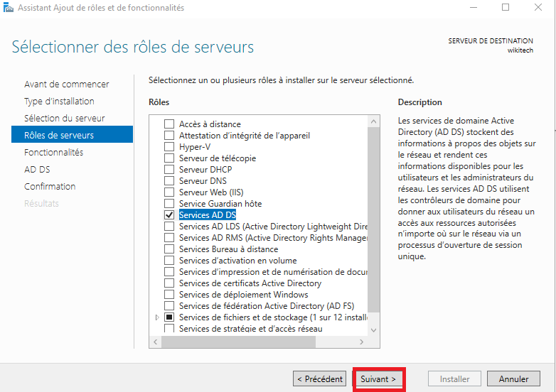Toggle Services de fichiers et de stockage checkbox
The height and width of the screenshot is (392, 556).
click(169, 317)
